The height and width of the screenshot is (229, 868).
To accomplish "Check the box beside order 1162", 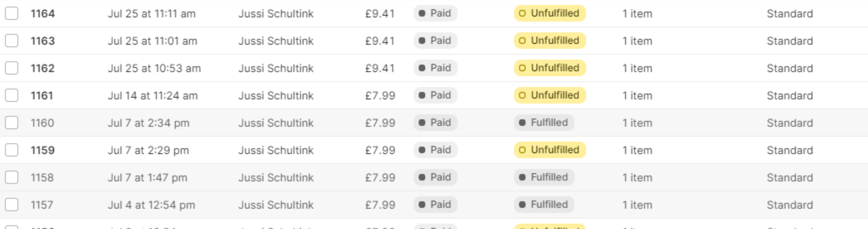I will pos(12,68).
